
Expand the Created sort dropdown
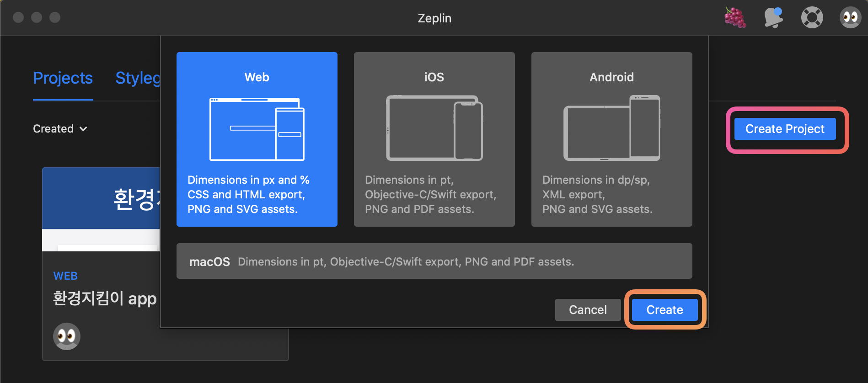(60, 129)
